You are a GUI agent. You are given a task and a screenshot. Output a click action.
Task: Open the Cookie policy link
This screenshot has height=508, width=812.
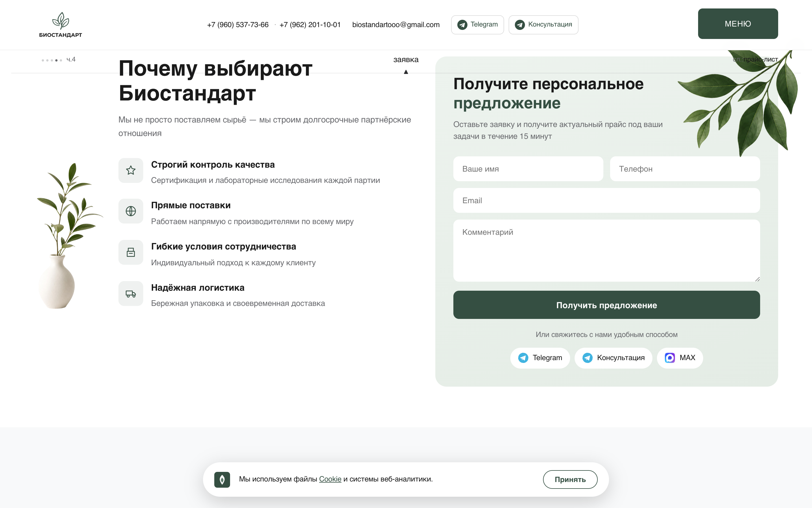[x=330, y=479]
